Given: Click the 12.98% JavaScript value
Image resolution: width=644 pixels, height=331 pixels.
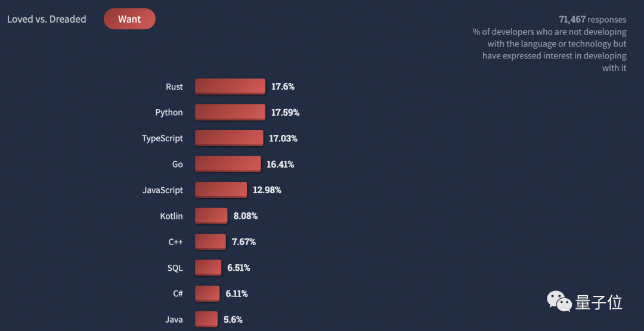Looking at the screenshot, I should (x=267, y=190).
